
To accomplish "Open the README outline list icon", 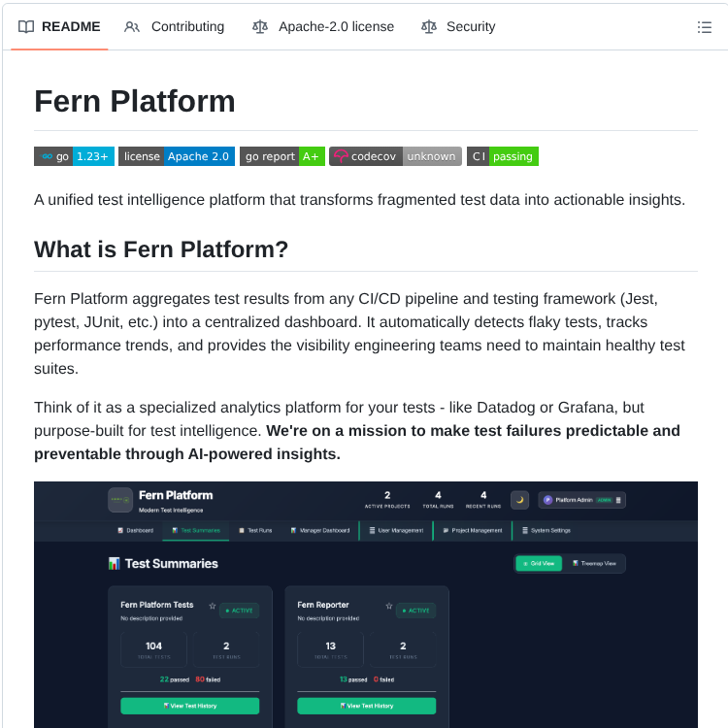I will coord(704,27).
